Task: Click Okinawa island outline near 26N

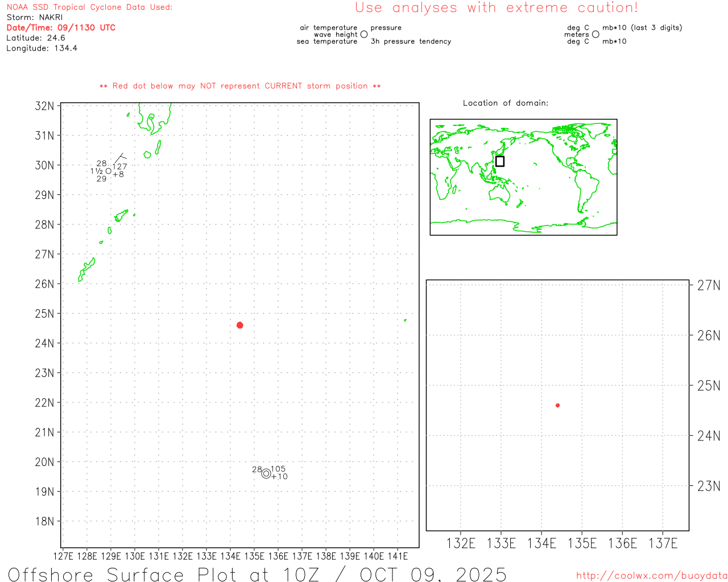Action: pyautogui.click(x=86, y=269)
